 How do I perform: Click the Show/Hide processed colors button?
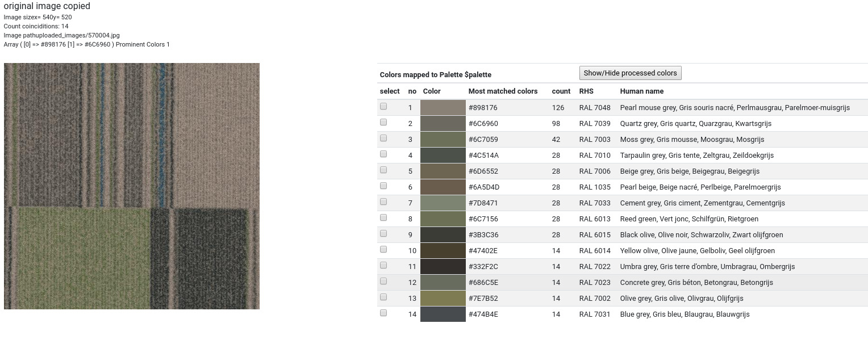pos(630,73)
